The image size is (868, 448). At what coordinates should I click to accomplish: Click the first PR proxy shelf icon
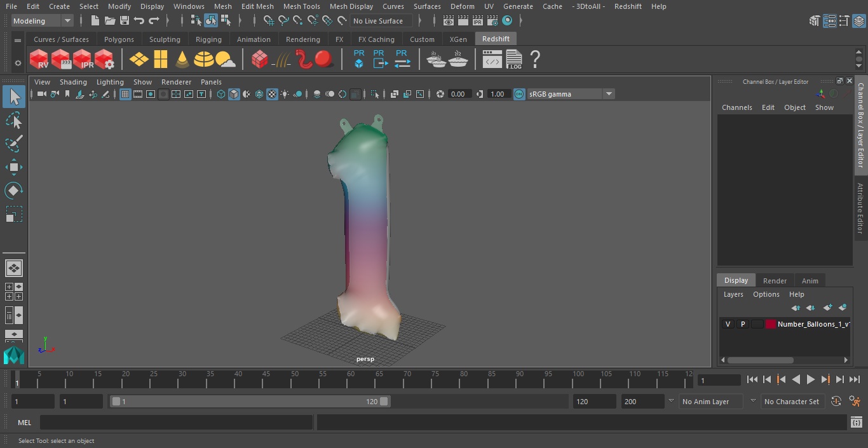point(359,59)
